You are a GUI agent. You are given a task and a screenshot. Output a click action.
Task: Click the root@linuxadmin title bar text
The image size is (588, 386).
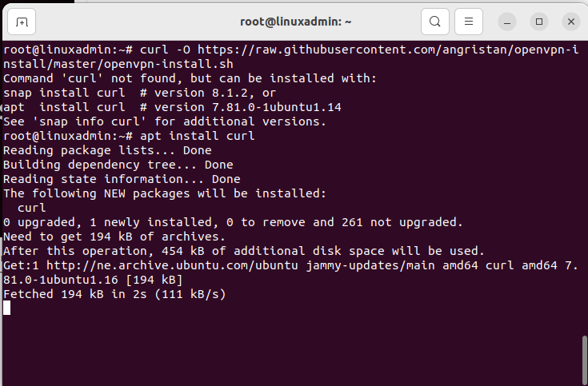click(295, 22)
